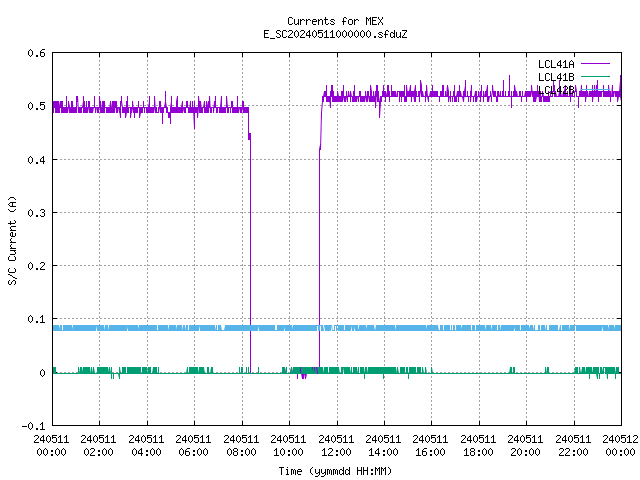Click the y-axis tick label 0.1
Screen dimensions: 640x480
tap(37, 319)
